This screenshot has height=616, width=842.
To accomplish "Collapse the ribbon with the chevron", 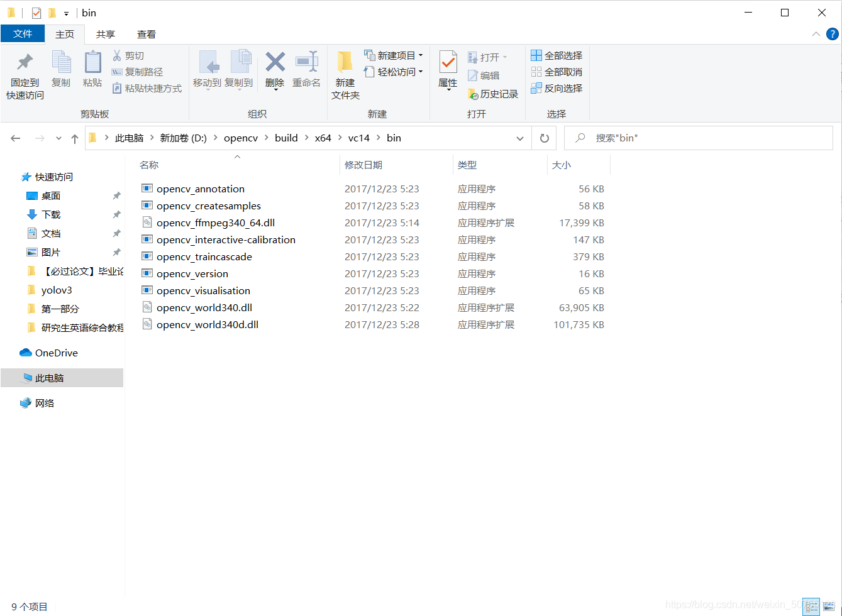I will tap(816, 35).
